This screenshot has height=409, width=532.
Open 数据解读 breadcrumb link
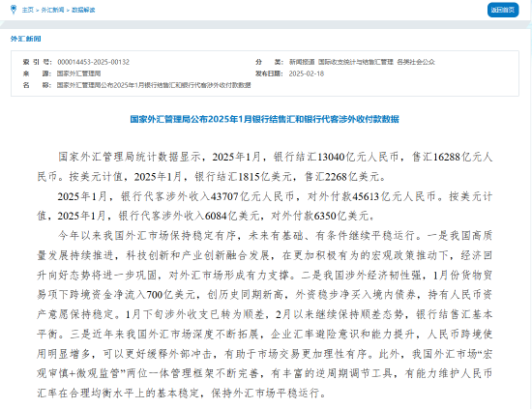click(83, 11)
